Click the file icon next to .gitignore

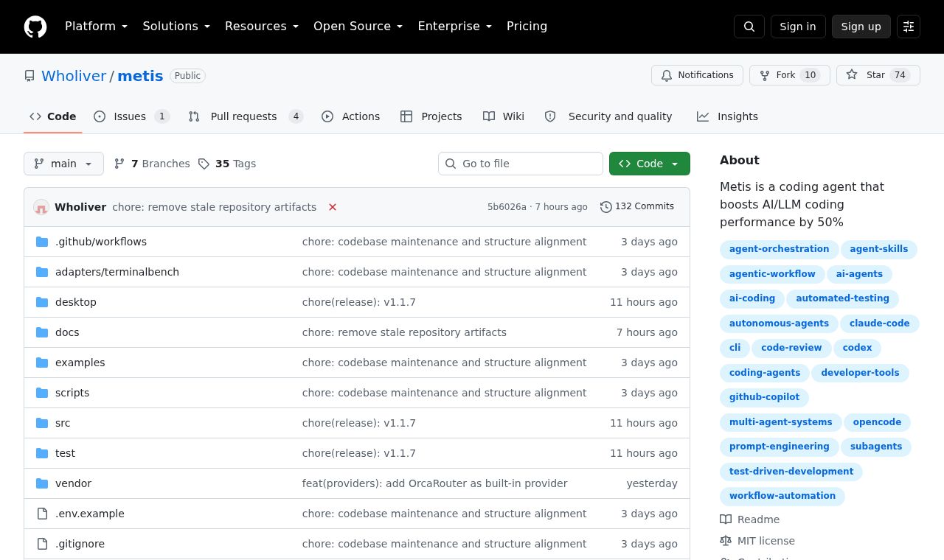(42, 544)
